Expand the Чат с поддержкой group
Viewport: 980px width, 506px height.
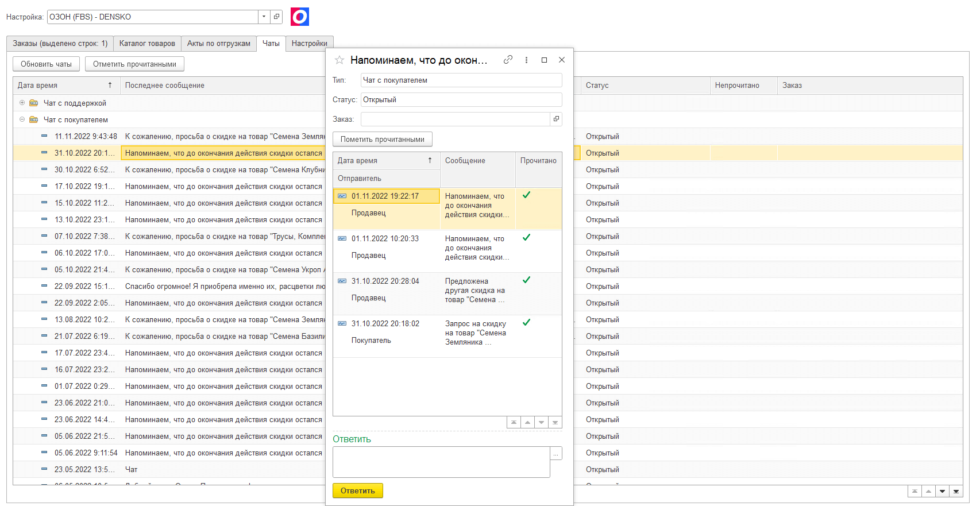pyautogui.click(x=22, y=103)
